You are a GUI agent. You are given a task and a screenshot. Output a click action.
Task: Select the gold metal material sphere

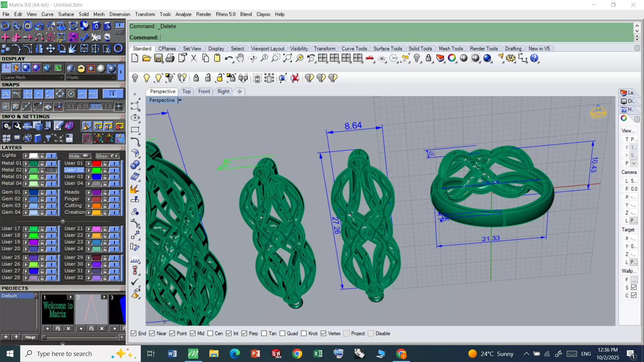[x=81, y=68]
